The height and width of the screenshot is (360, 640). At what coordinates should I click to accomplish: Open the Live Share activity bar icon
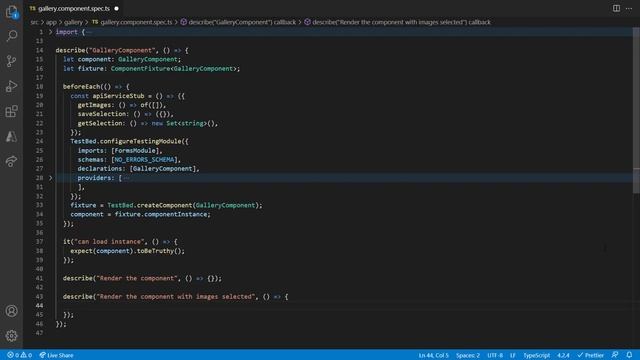coord(11,161)
